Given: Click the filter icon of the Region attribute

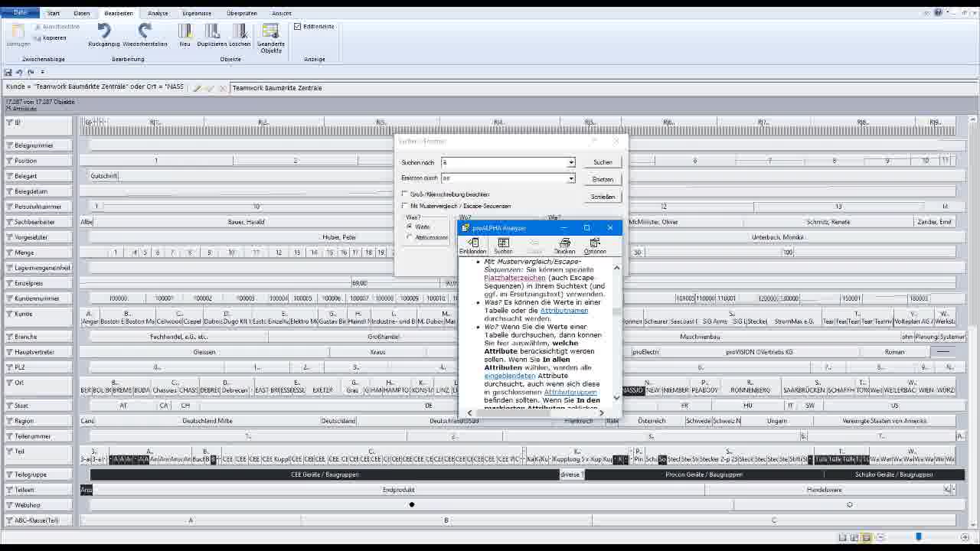Looking at the screenshot, I should point(9,421).
